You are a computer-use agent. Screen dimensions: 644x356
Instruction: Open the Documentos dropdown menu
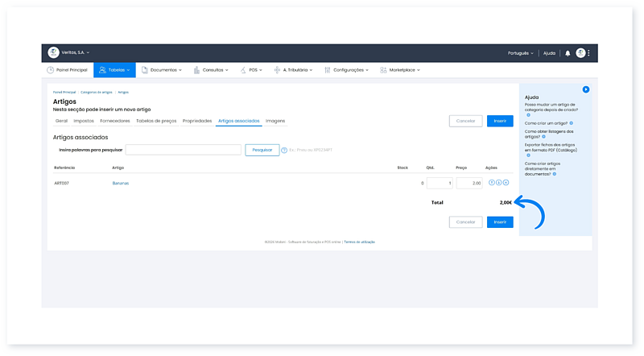pyautogui.click(x=161, y=70)
